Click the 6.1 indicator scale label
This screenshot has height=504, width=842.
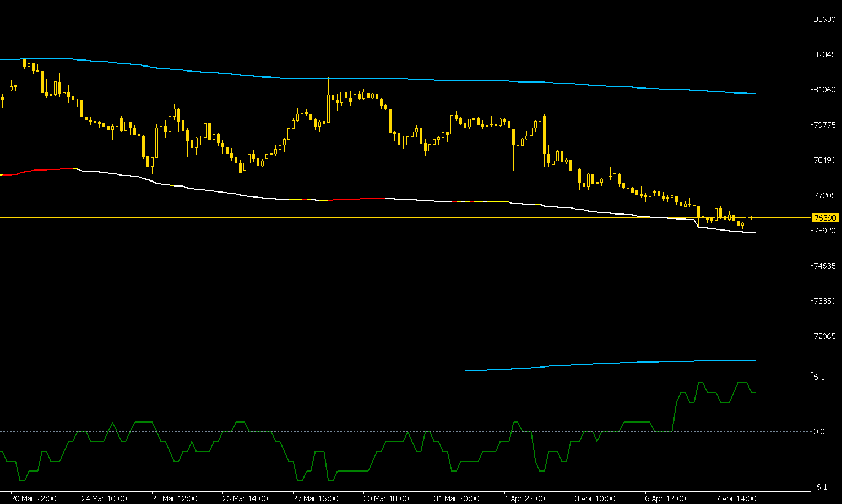pyautogui.click(x=819, y=377)
